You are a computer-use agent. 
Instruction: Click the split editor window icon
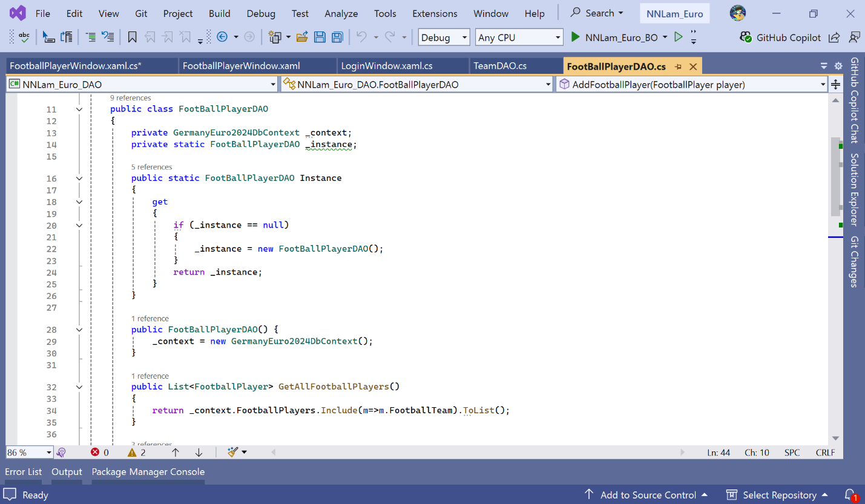click(835, 85)
